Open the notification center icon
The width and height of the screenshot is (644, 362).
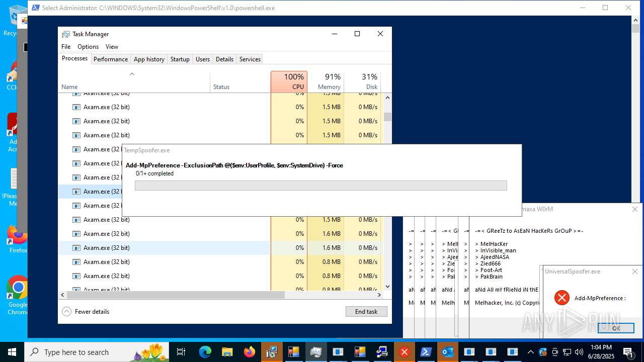click(628, 352)
